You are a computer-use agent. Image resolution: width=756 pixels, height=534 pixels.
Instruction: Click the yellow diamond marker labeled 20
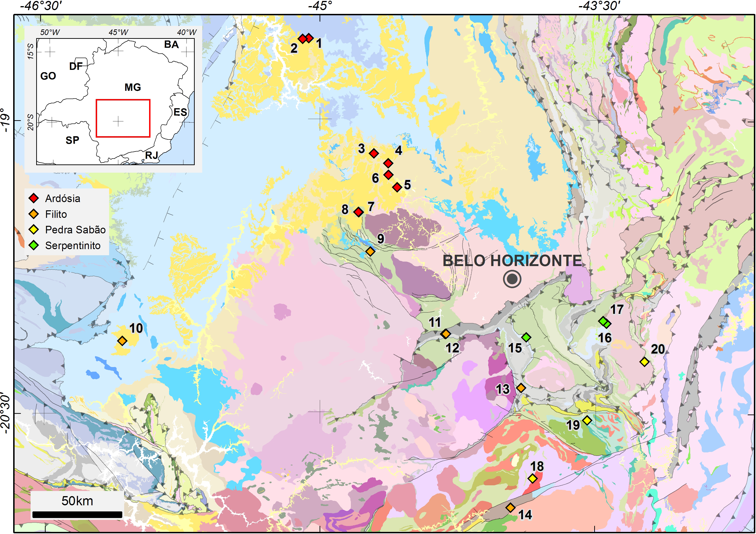pyautogui.click(x=644, y=362)
